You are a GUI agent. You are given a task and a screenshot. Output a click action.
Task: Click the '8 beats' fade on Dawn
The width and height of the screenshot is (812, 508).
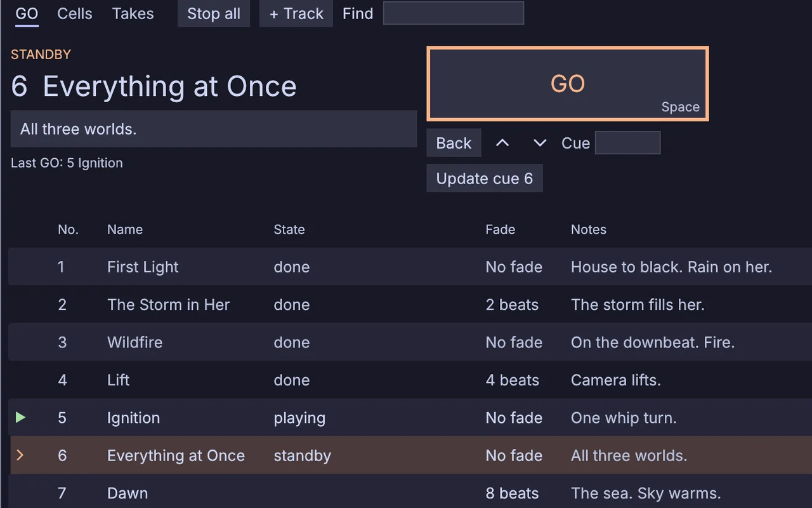[x=513, y=493]
